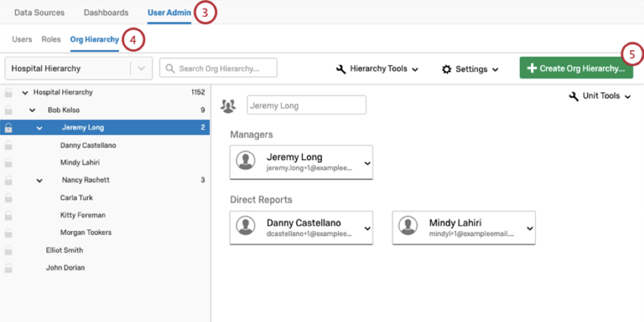This screenshot has height=322, width=644.
Task: Collapse the Nancy Rachett tree node
Action: [39, 180]
